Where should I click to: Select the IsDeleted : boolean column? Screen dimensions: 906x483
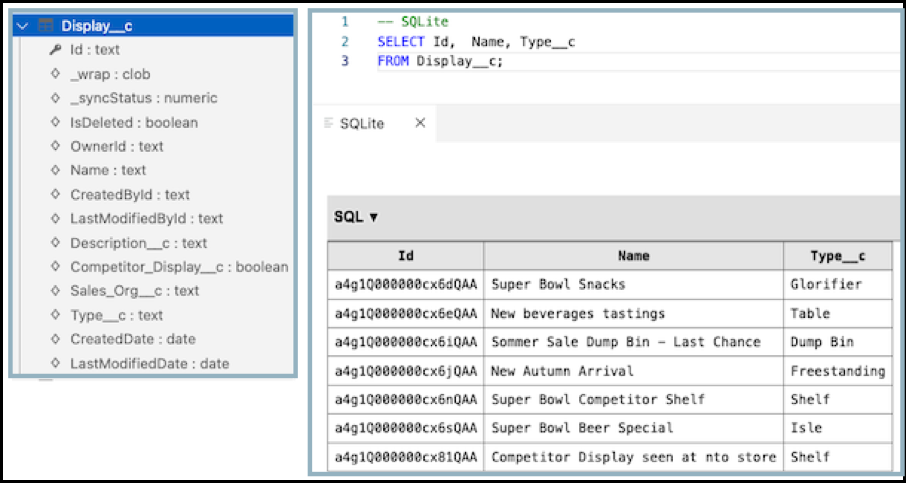[134, 123]
